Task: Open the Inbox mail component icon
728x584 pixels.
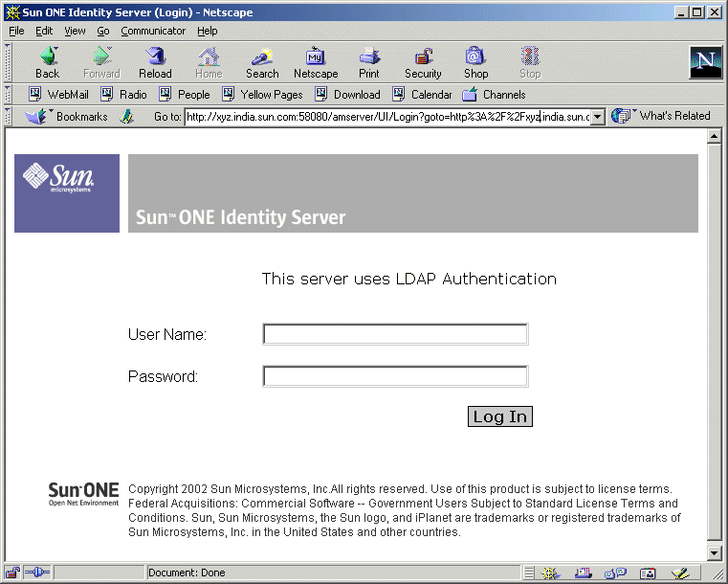Action: (x=584, y=573)
